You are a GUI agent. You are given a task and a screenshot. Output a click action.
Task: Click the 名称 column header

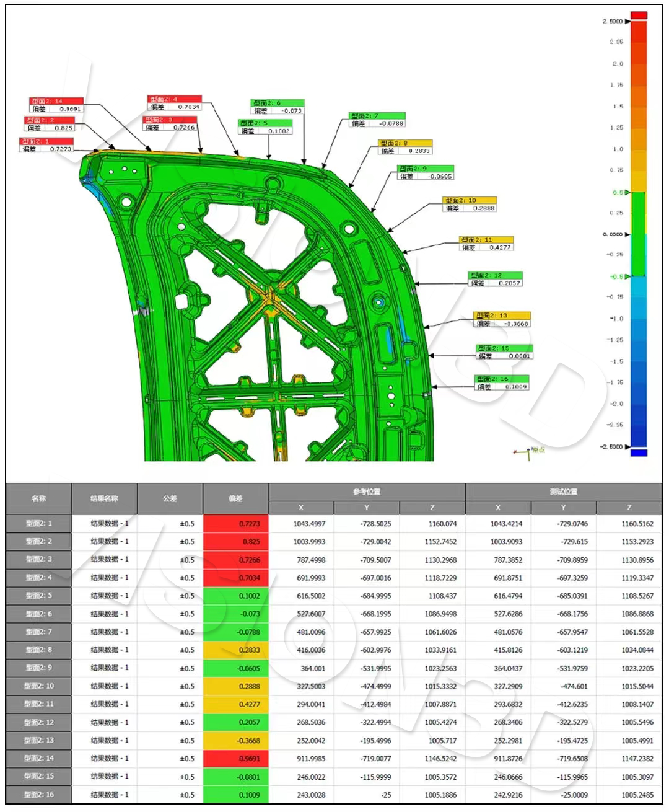[x=38, y=498]
